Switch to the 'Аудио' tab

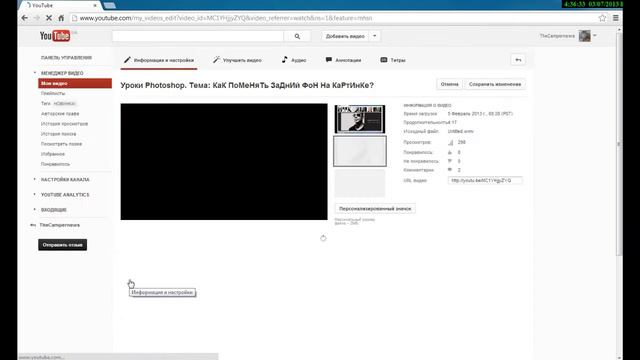click(294, 60)
